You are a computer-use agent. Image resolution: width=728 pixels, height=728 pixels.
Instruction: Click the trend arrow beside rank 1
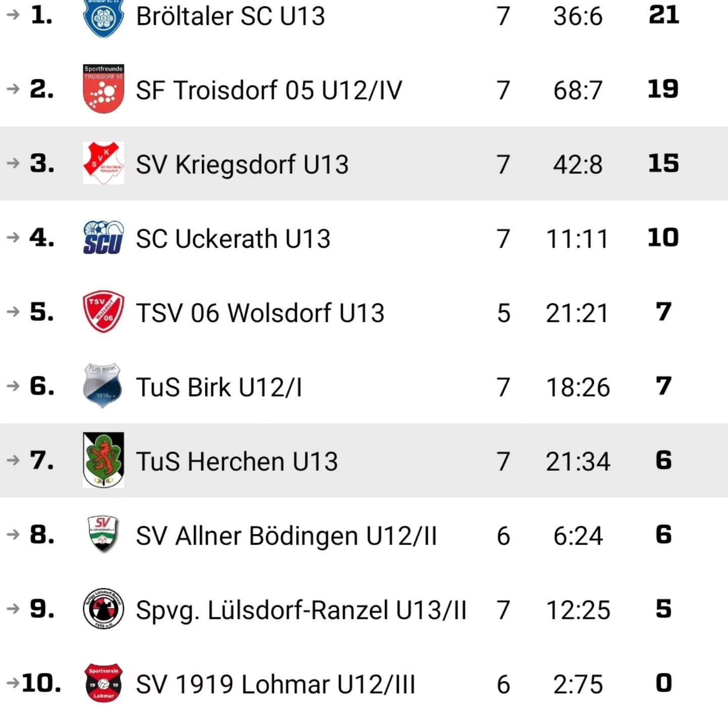13,15
